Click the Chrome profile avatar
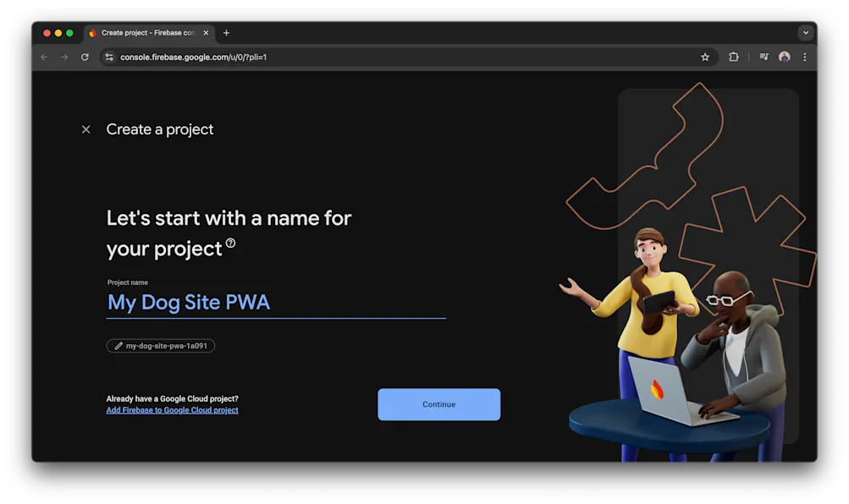Viewport: 849px width, 504px height. click(783, 57)
